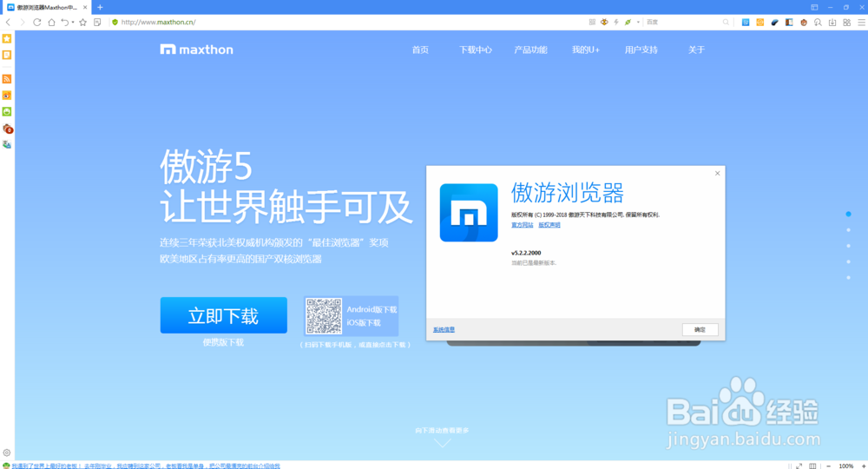Bookmark this page with the star icon
The height and width of the screenshot is (469, 868).
(x=83, y=23)
